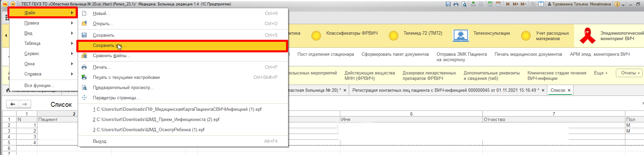Click the yellow info icon near username
The image size is (644, 155).
[617, 4]
